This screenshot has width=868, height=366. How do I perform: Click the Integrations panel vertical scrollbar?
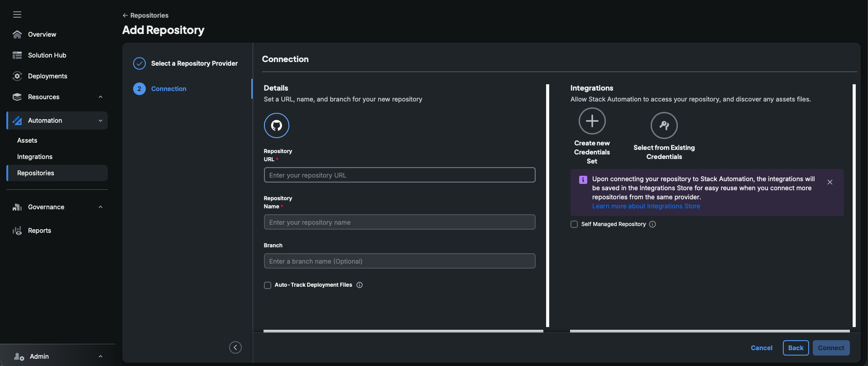(x=854, y=206)
